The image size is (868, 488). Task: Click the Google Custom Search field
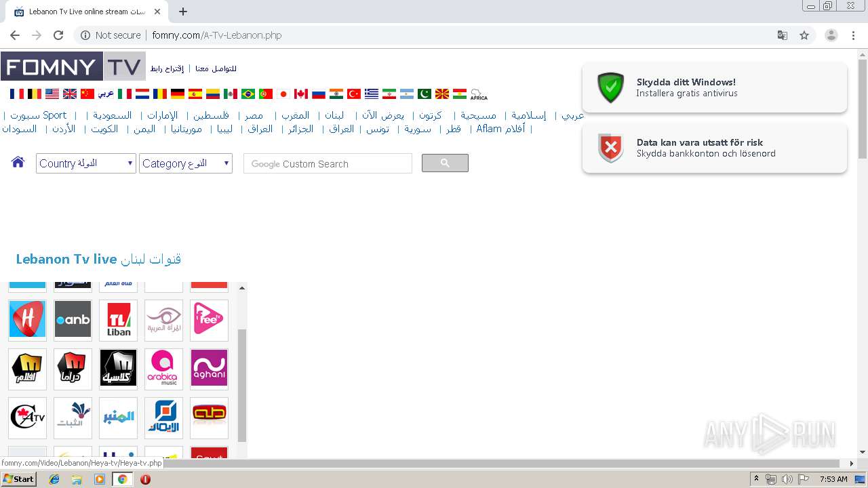pos(328,163)
